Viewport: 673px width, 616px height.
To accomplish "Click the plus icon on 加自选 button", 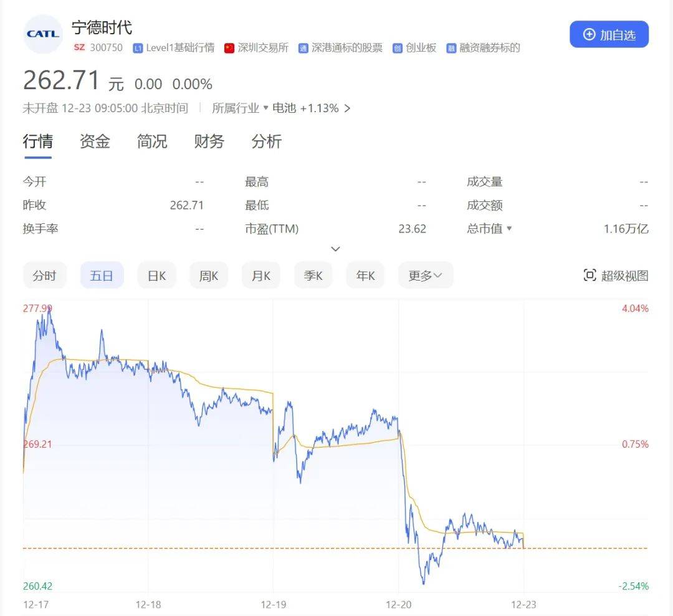I will click(589, 35).
